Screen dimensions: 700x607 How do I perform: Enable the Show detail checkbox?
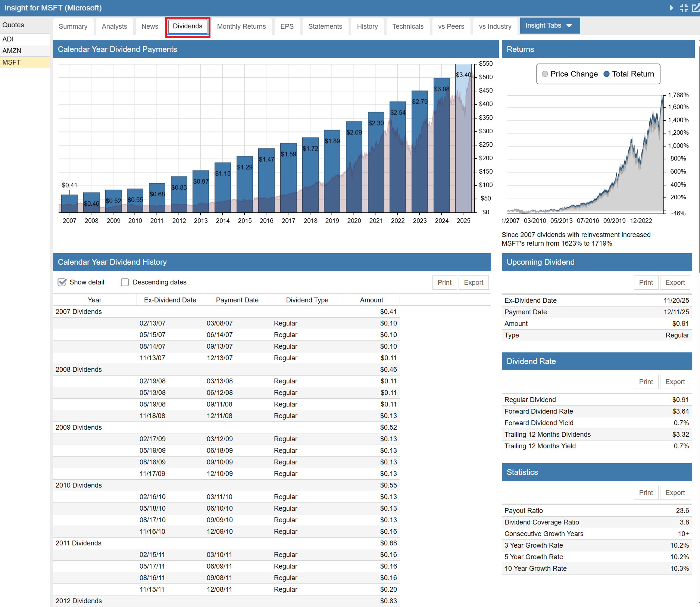pyautogui.click(x=62, y=282)
